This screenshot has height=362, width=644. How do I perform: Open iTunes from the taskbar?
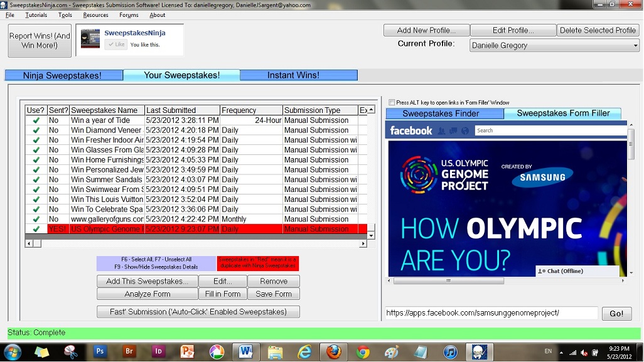click(450, 352)
